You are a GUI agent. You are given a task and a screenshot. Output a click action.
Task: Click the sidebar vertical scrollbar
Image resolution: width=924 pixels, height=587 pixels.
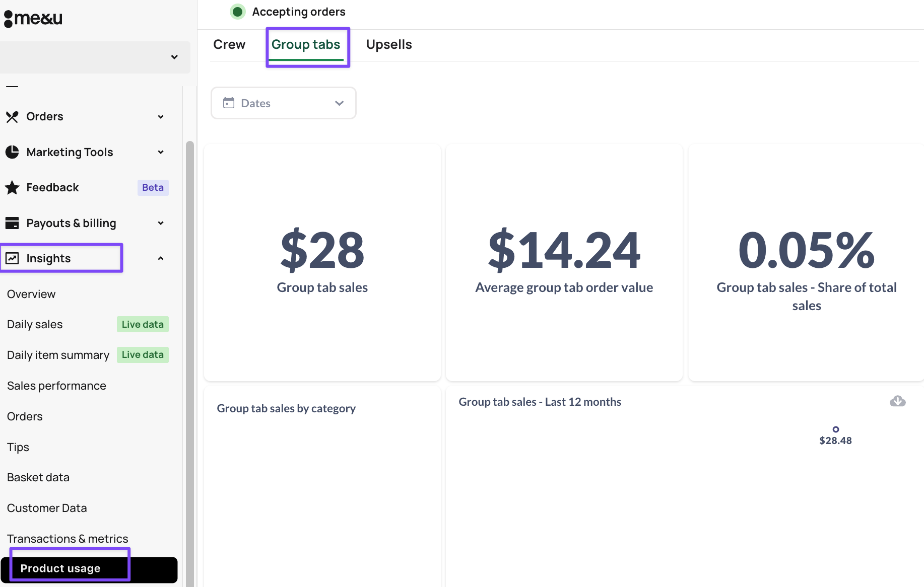click(x=190, y=352)
